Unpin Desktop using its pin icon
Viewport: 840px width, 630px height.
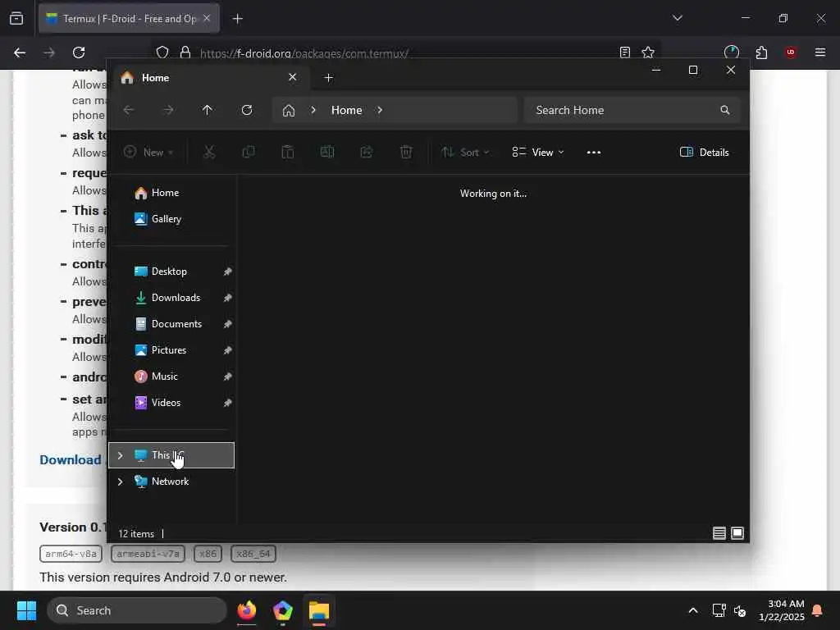228,272
